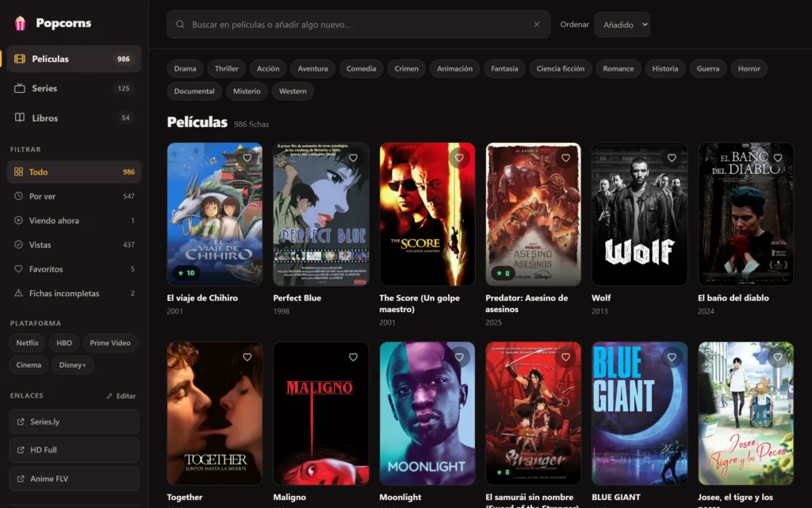Select the Misterio genre chip
812x508 pixels.
[247, 91]
